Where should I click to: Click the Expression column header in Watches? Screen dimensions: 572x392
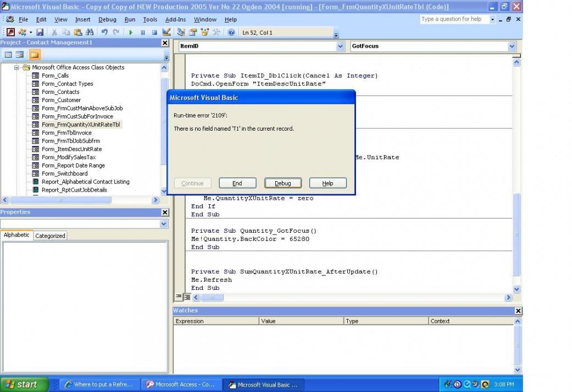pos(216,321)
